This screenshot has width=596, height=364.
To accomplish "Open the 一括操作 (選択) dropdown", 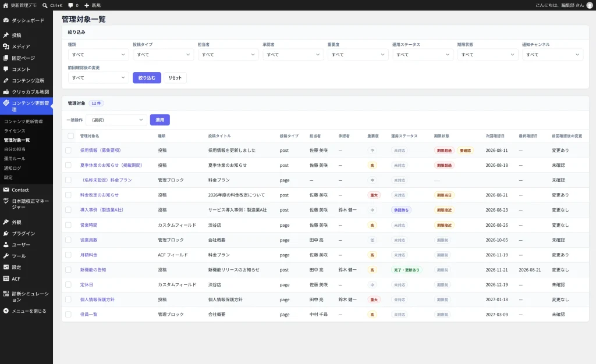I will [x=116, y=120].
